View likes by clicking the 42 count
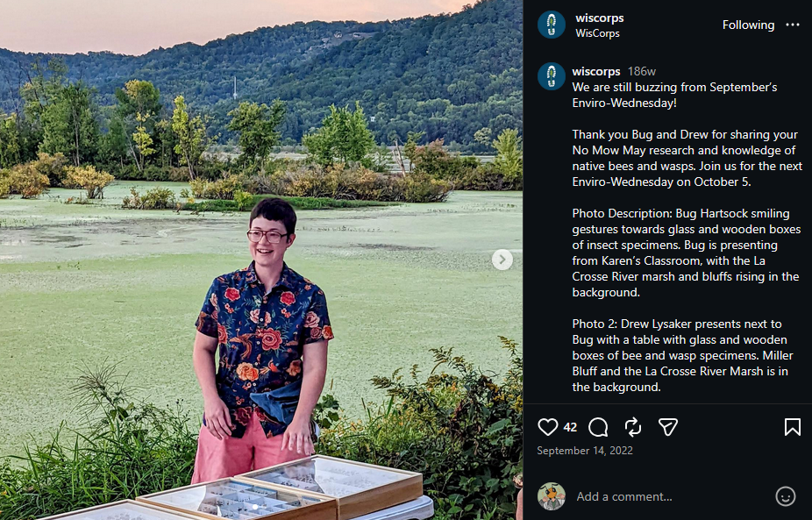This screenshot has width=812, height=520. click(569, 427)
